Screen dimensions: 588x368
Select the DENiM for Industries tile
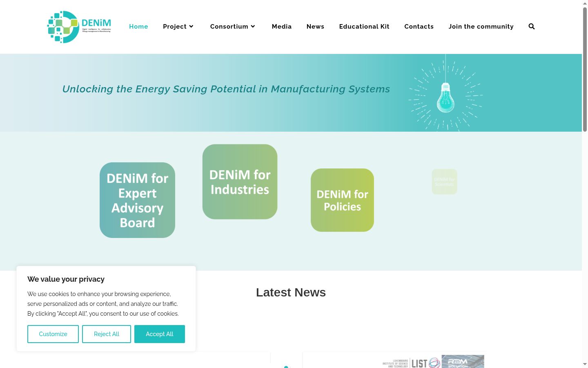coord(240,182)
